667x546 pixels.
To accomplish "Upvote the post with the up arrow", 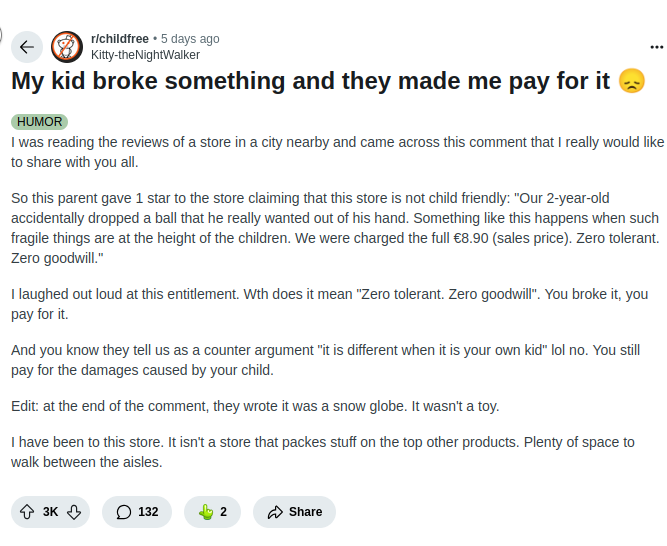I will 27,512.
